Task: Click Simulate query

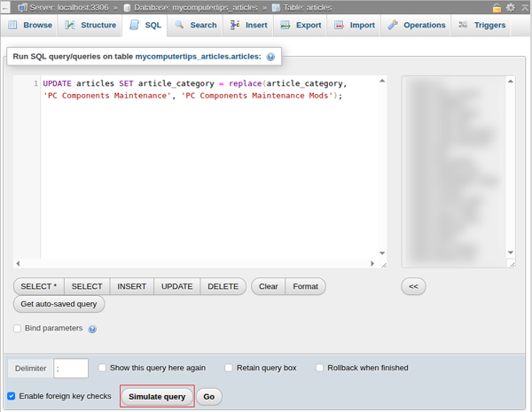Action: pyautogui.click(x=157, y=396)
